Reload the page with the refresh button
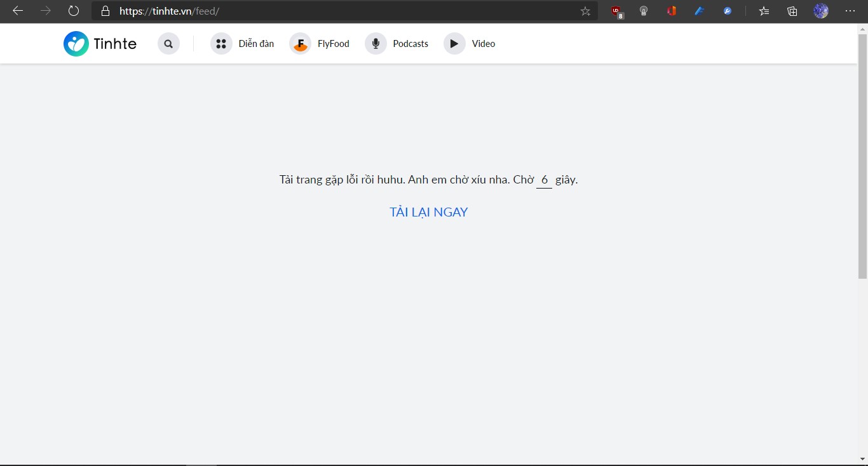This screenshot has width=868, height=466. coord(73,11)
